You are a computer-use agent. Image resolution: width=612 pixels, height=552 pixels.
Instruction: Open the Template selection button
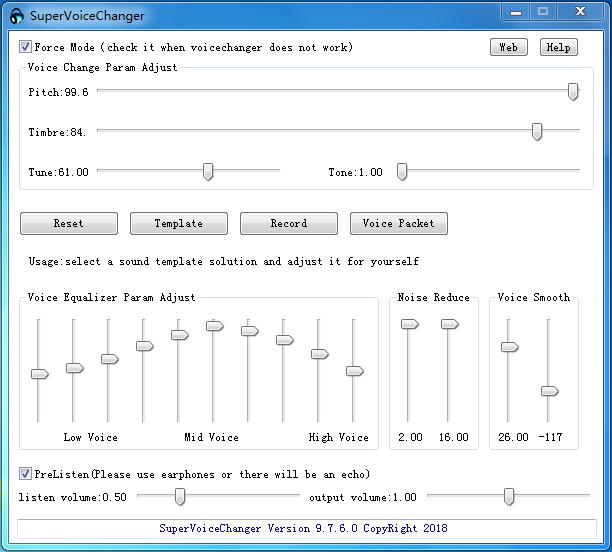(x=179, y=223)
